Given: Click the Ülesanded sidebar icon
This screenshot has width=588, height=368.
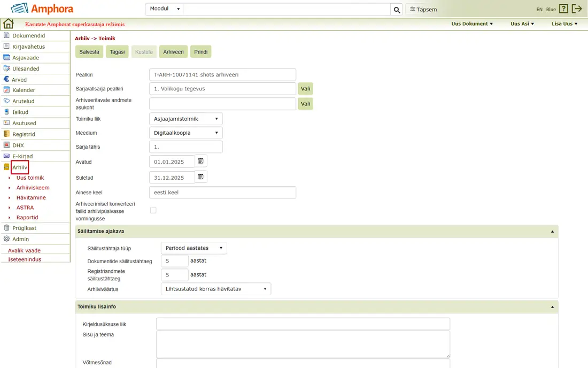Looking at the screenshot, I should 6,68.
